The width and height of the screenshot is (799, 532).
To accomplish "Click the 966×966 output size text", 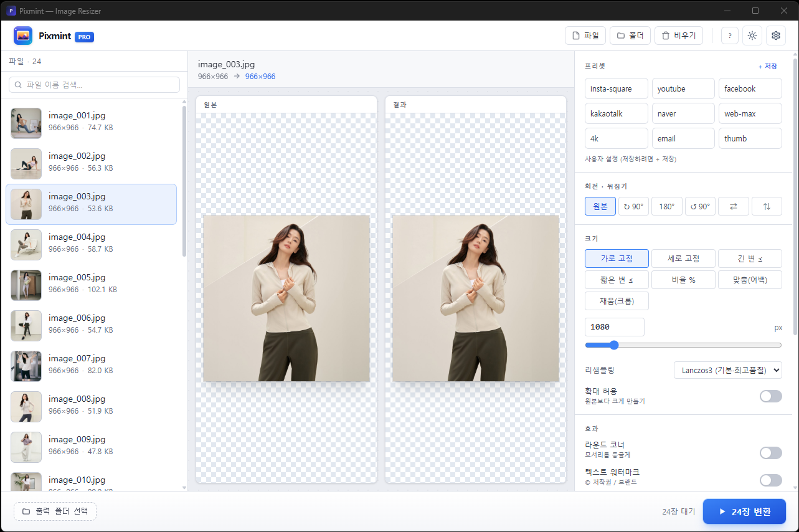I will click(x=260, y=77).
